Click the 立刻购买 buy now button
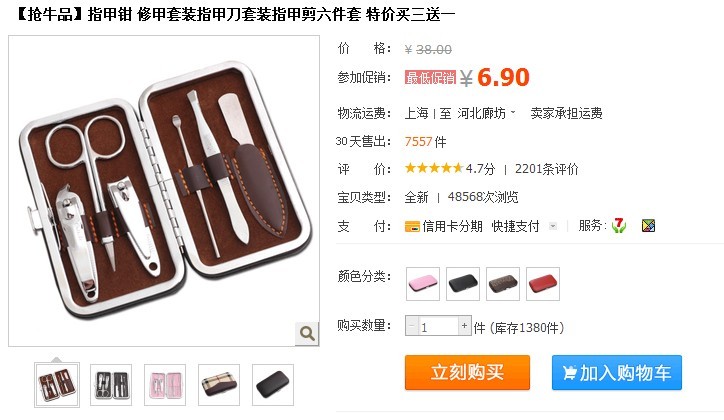Image resolution: width=724 pixels, height=420 pixels. (467, 372)
